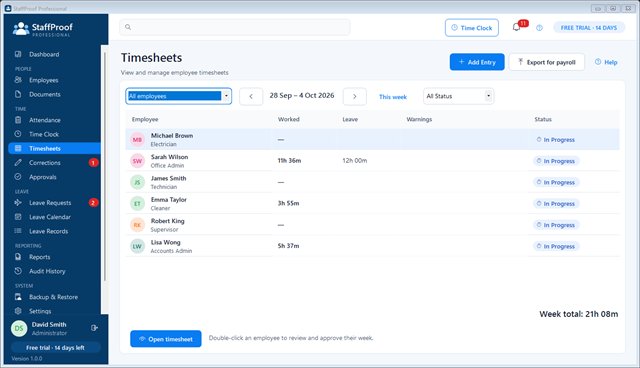The image size is (640, 368).
Task: Select Timesheets sidebar item
Action: (54, 149)
